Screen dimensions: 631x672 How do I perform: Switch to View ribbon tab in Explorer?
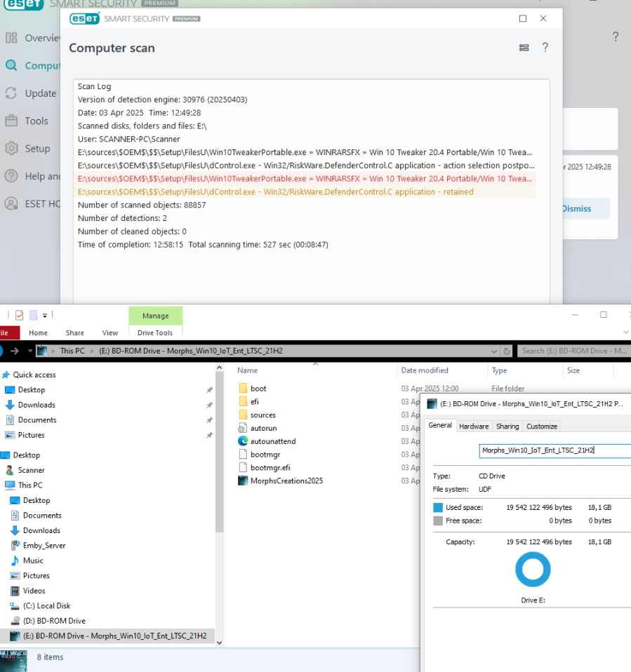[x=109, y=333]
